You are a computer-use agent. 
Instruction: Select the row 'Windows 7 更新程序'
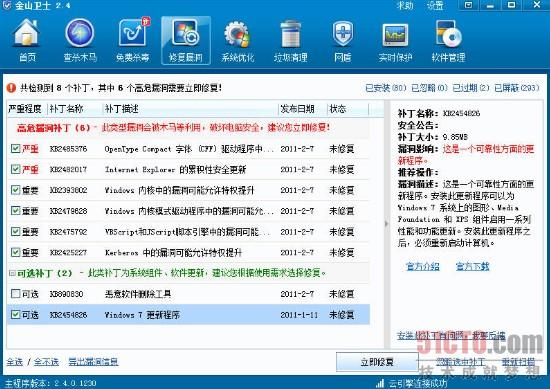pos(188,314)
